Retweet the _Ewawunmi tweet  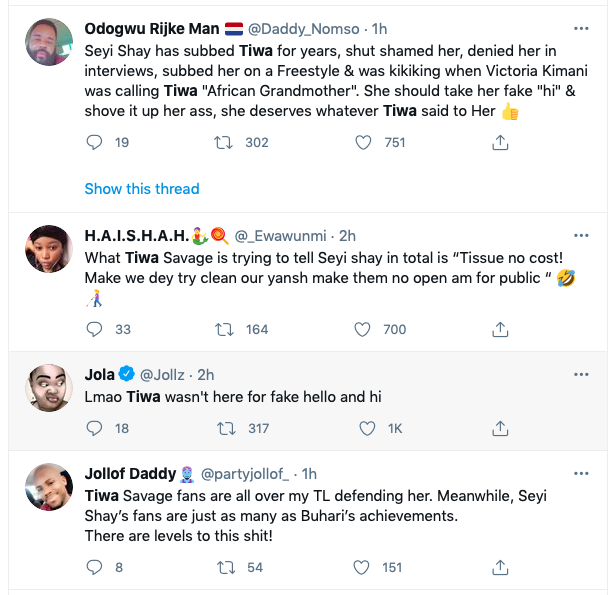(226, 329)
